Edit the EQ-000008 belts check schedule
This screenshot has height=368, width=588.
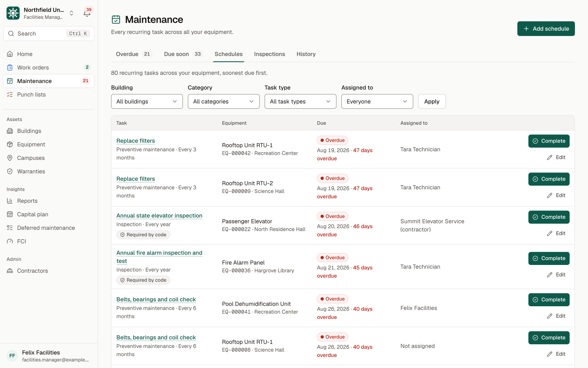(556, 354)
